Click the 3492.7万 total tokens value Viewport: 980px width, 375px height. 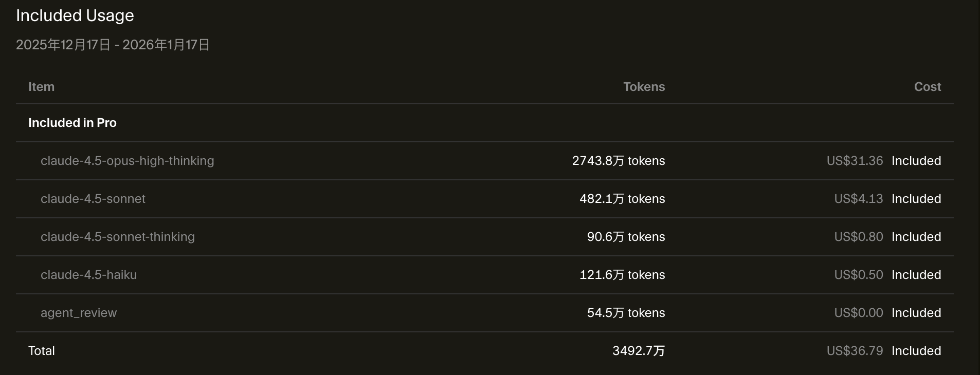tap(638, 351)
